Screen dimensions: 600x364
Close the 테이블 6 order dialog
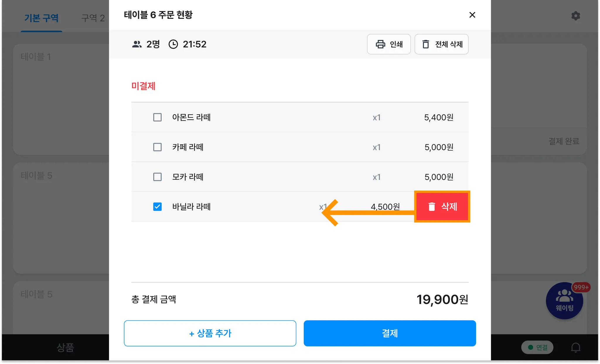(472, 15)
